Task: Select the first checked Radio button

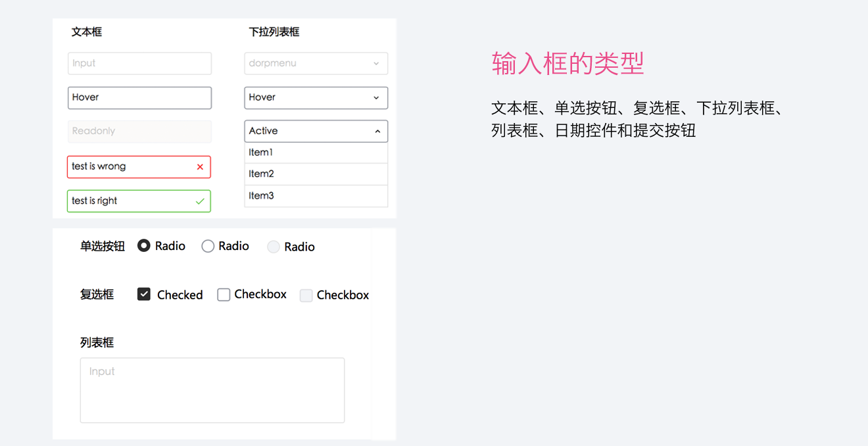Action: point(144,245)
